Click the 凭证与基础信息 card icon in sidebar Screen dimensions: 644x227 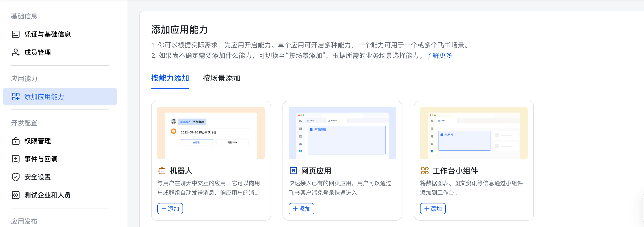(x=15, y=34)
